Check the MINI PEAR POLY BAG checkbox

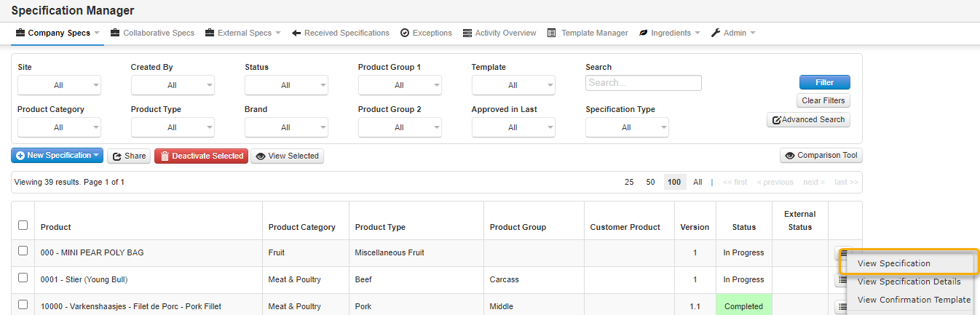pos(23,252)
